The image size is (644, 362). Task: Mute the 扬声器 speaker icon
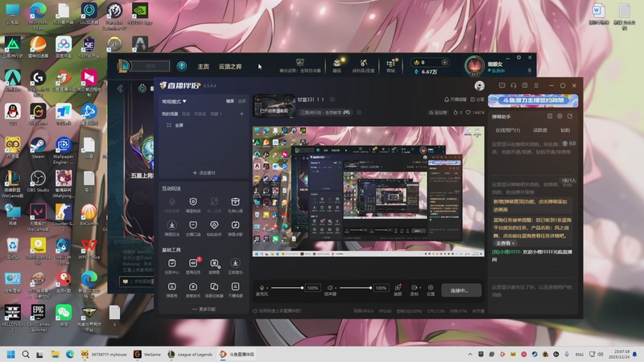point(330,288)
